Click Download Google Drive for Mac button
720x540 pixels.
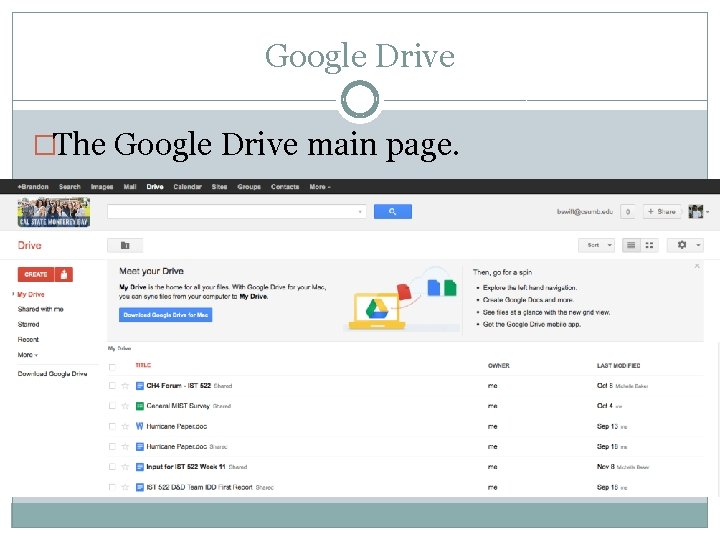[165, 315]
